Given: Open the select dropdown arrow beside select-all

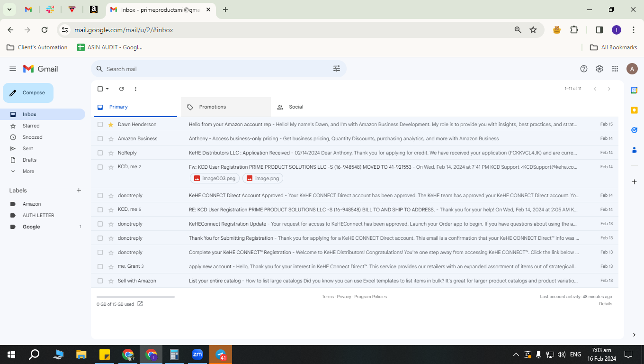Looking at the screenshot, I should (107, 89).
